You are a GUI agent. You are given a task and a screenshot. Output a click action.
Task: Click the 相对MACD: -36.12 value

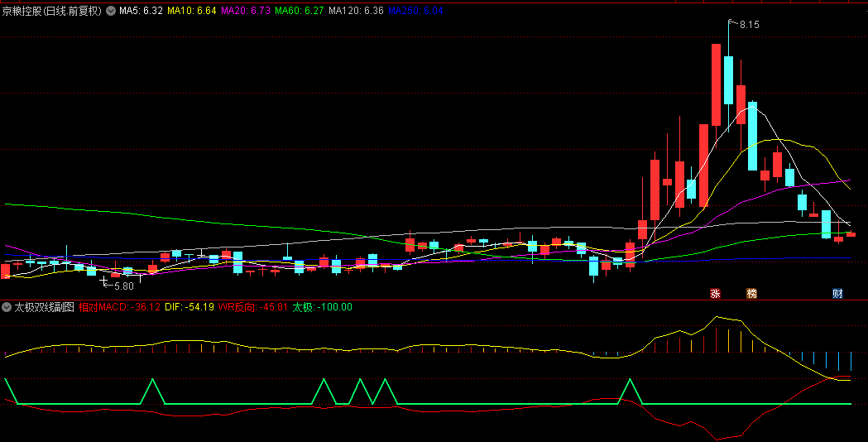coord(120,307)
